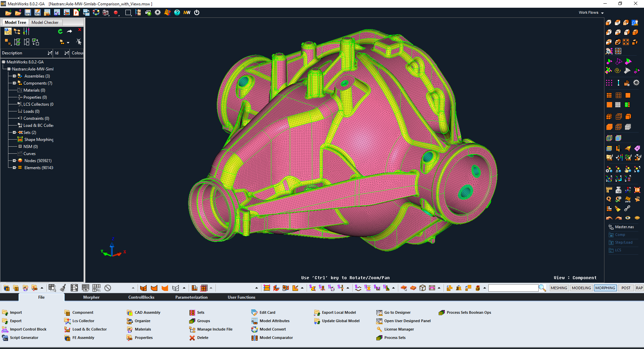The width and height of the screenshot is (644, 349).
Task: Click the Colour column header
Action: click(x=77, y=53)
